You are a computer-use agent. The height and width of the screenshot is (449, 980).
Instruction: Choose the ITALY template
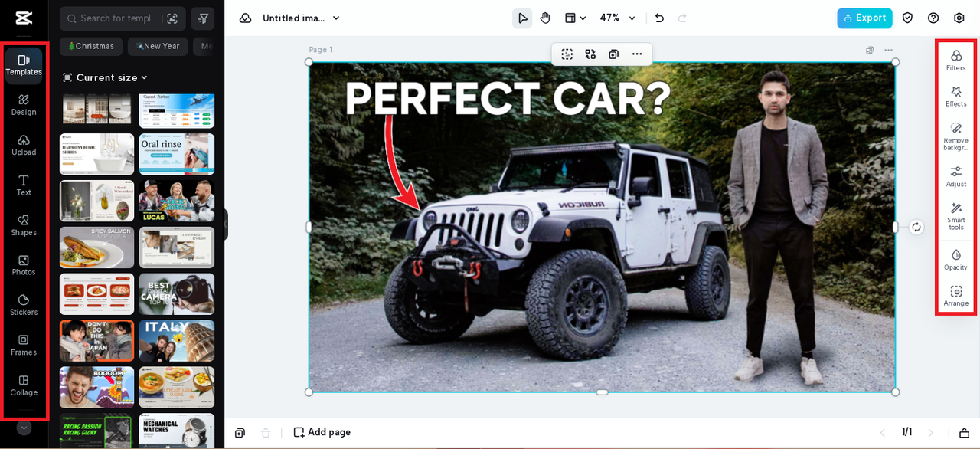(177, 340)
